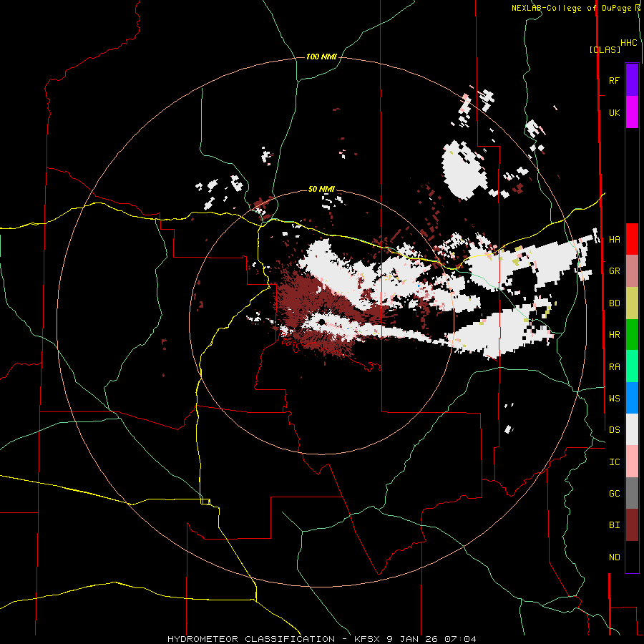Click the magenta UK legend color swatch

632,112
